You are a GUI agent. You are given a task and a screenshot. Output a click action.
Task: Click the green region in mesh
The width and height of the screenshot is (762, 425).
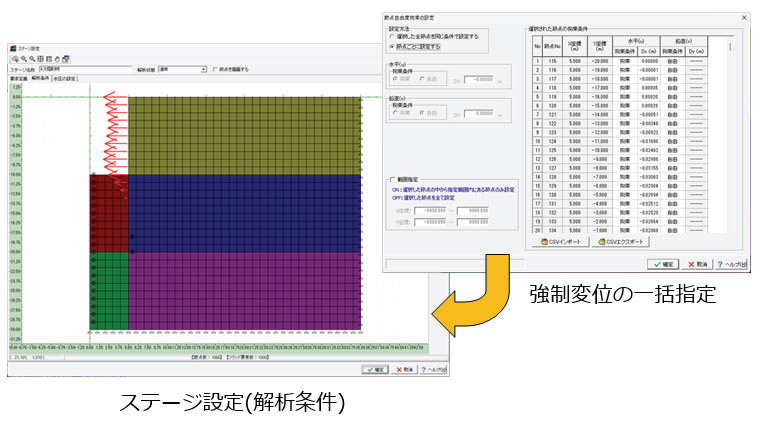click(109, 290)
